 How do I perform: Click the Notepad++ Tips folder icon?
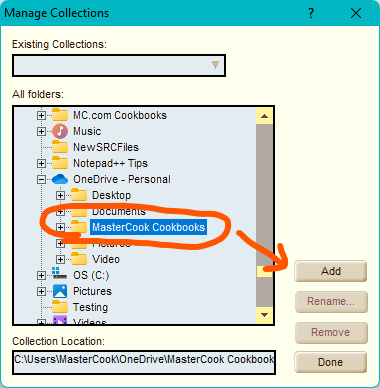[x=60, y=163]
